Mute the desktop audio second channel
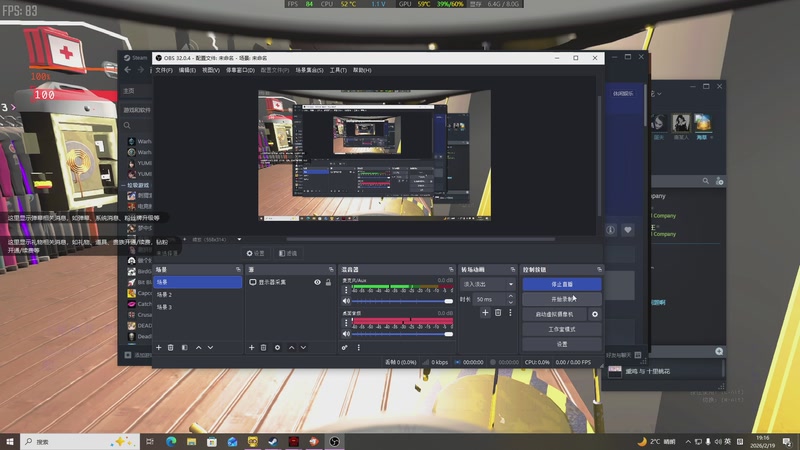Screen dimensions: 800x450 346,334
